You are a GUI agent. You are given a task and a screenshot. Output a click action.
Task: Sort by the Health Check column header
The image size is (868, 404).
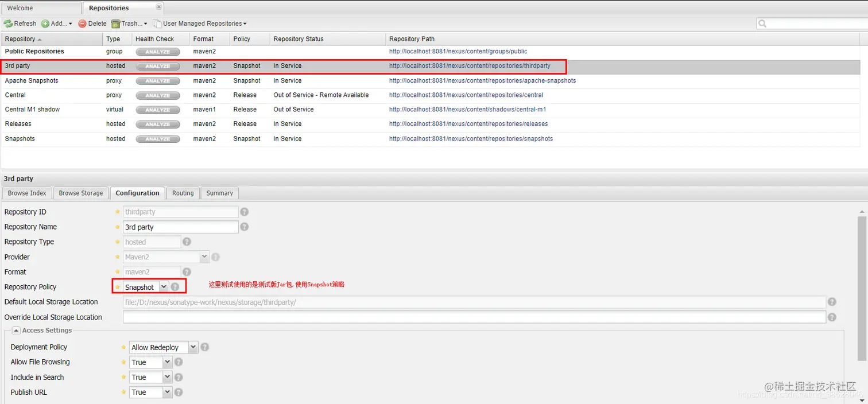coord(160,39)
